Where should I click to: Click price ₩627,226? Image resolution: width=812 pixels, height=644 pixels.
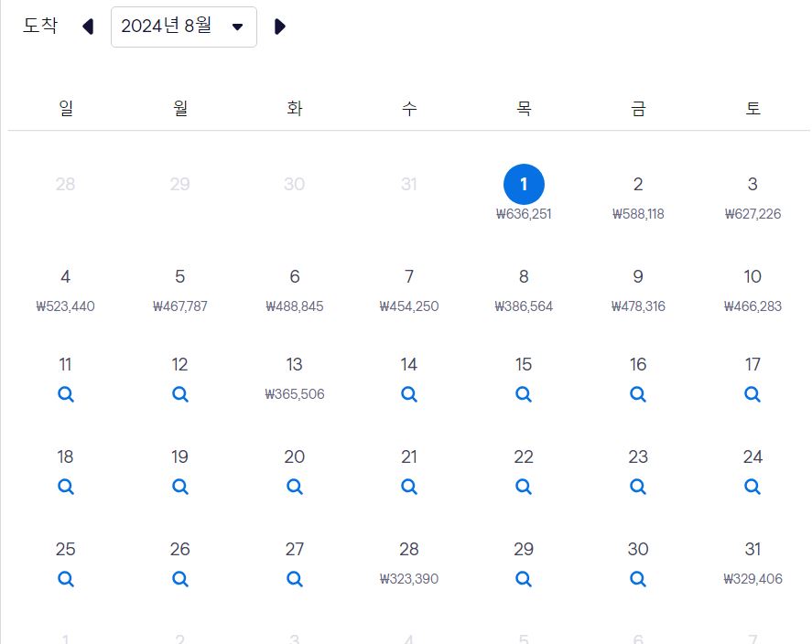coord(752,214)
